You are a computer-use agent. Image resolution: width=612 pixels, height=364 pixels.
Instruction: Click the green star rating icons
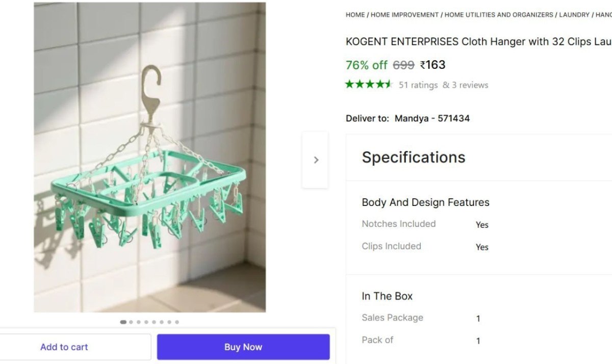(368, 85)
